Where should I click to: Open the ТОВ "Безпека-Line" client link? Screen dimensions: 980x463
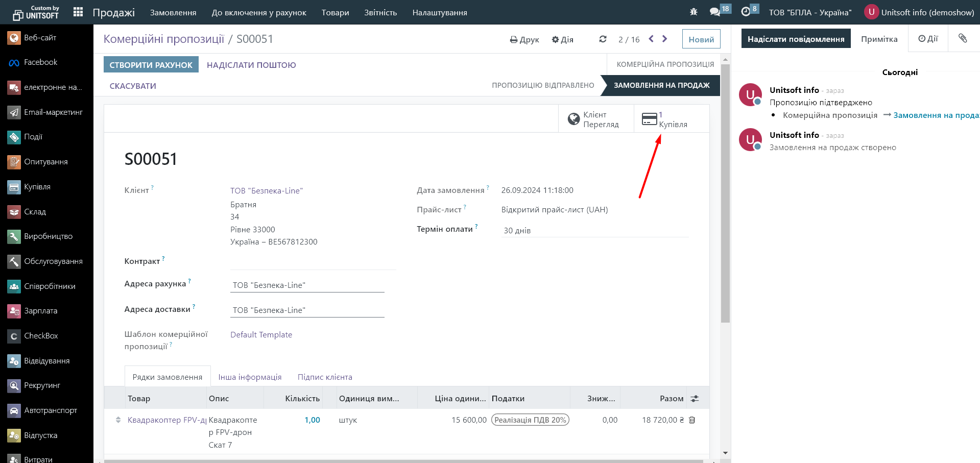point(266,190)
